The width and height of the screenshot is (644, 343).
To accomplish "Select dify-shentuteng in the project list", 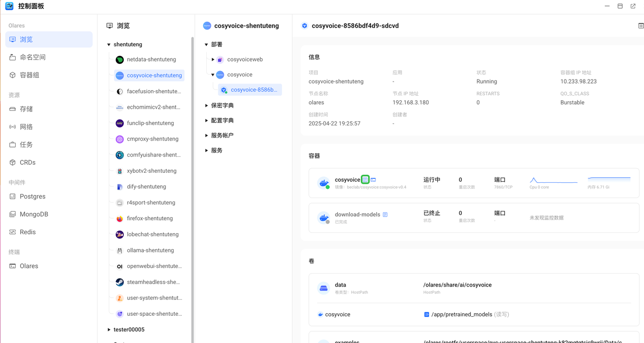I will 146,187.
